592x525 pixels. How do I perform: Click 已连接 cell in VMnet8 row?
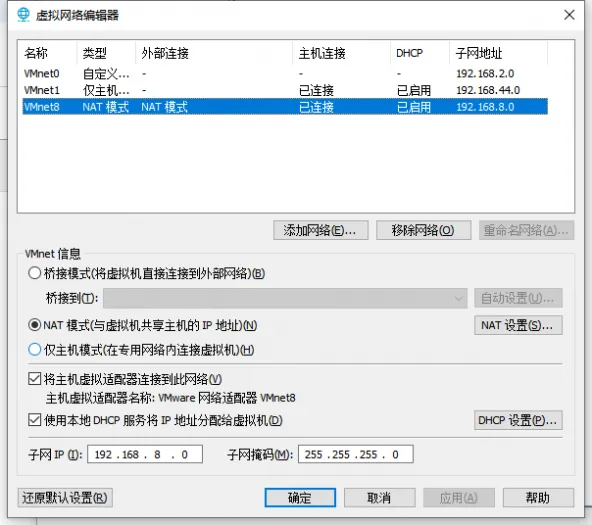click(x=316, y=107)
